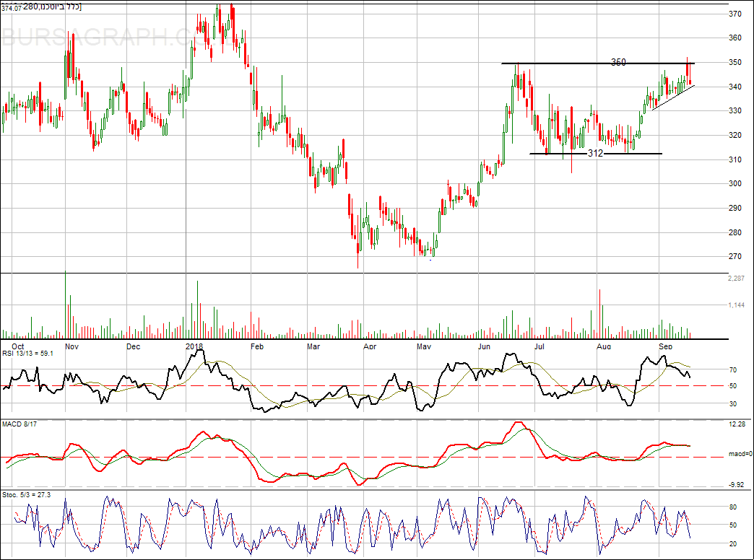The height and width of the screenshot is (560, 754).
Task: Select the 2,287 volume scale label
Action: coord(738,279)
